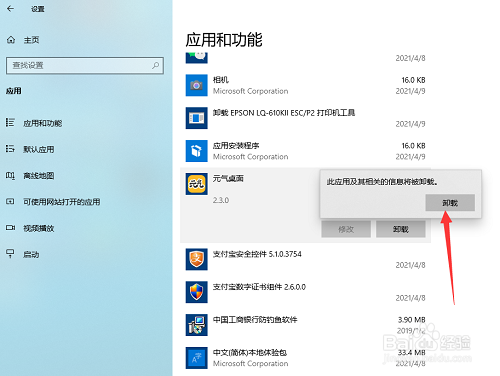Click the 33.4 MB size value
Screen dimensions: 500x376
coord(412,352)
